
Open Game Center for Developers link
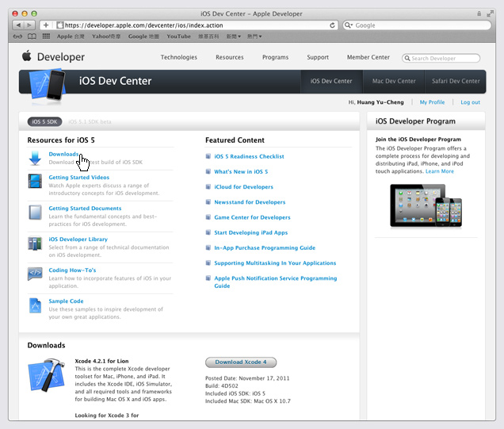[x=252, y=217]
